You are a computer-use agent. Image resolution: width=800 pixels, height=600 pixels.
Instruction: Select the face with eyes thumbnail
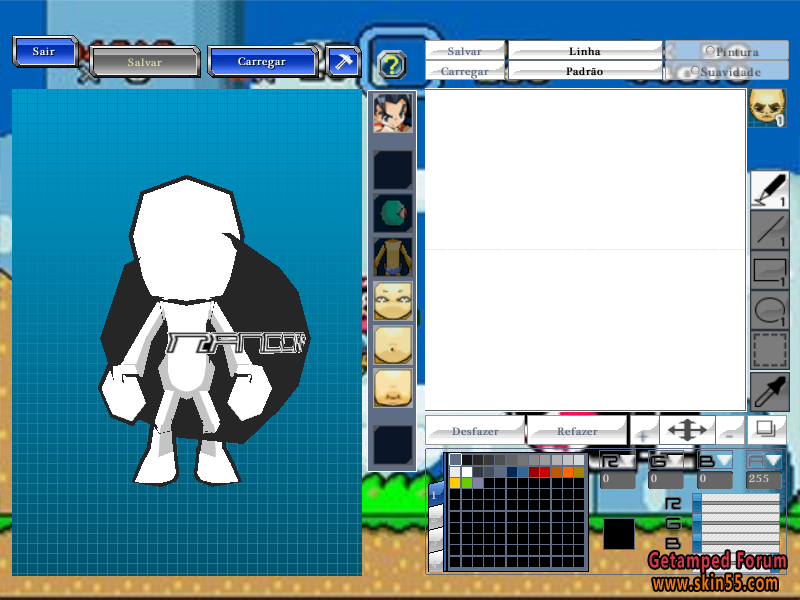coord(392,301)
